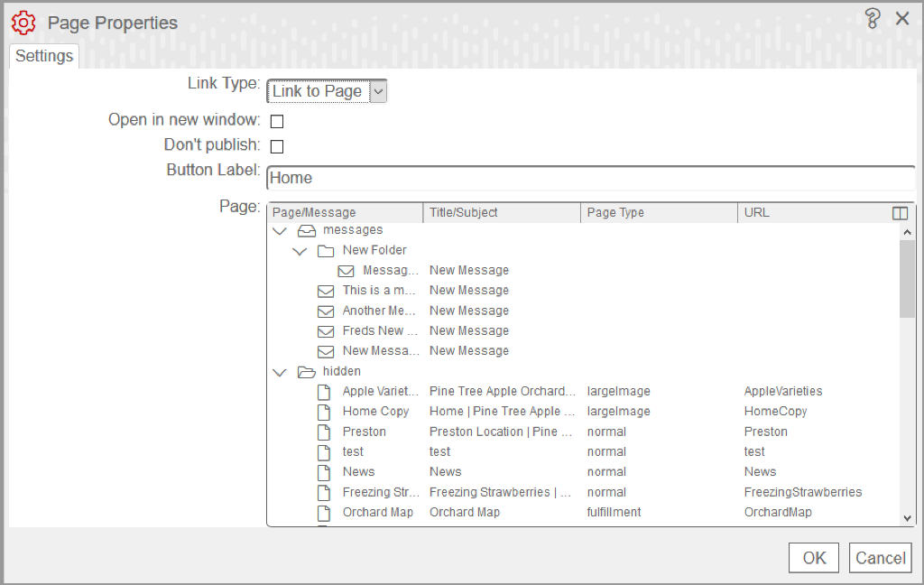
Task: Click the 'OrchardMap' URL cell
Action: pos(778,513)
